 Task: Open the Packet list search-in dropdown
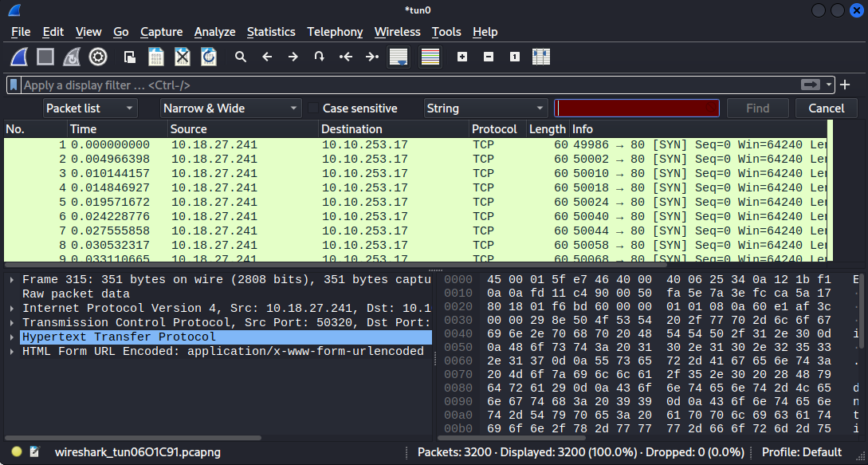(90, 108)
